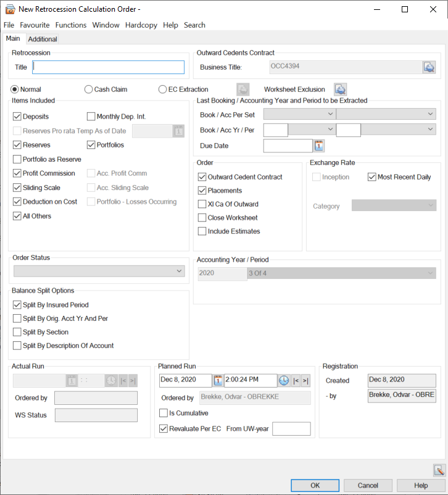Click notes icon above Help button

coord(439,470)
